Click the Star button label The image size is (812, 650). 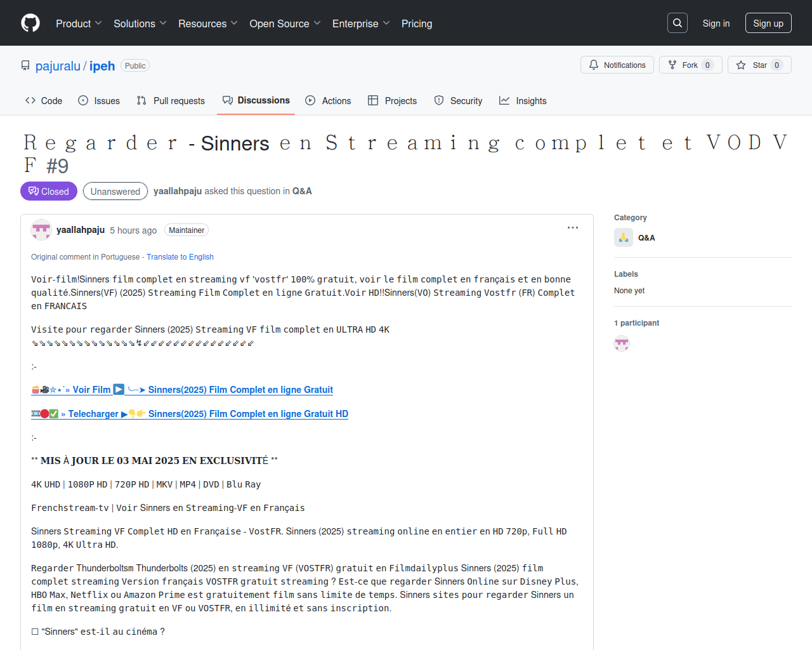pos(760,65)
